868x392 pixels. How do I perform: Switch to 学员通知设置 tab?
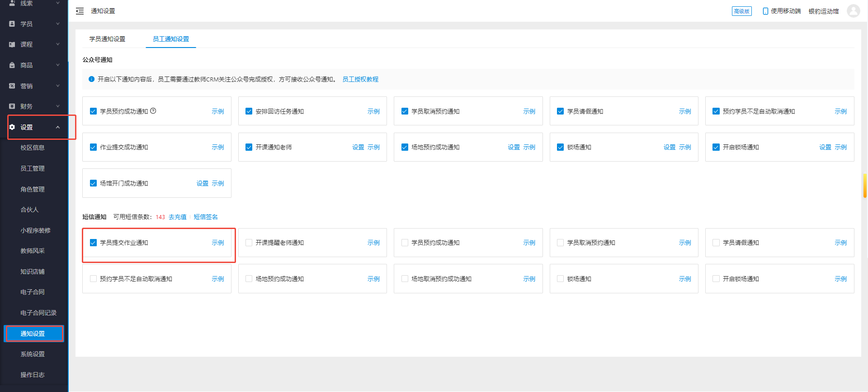point(107,39)
